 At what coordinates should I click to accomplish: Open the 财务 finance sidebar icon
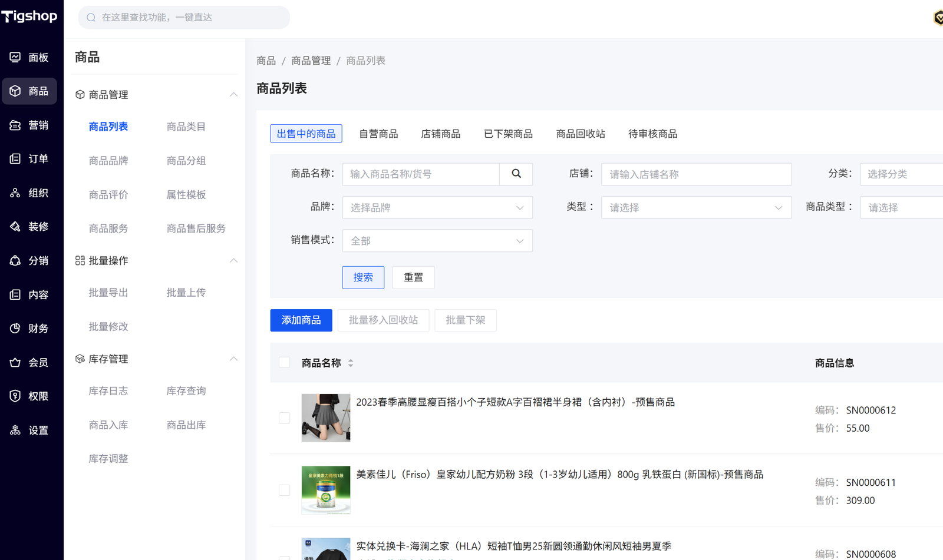pos(15,329)
